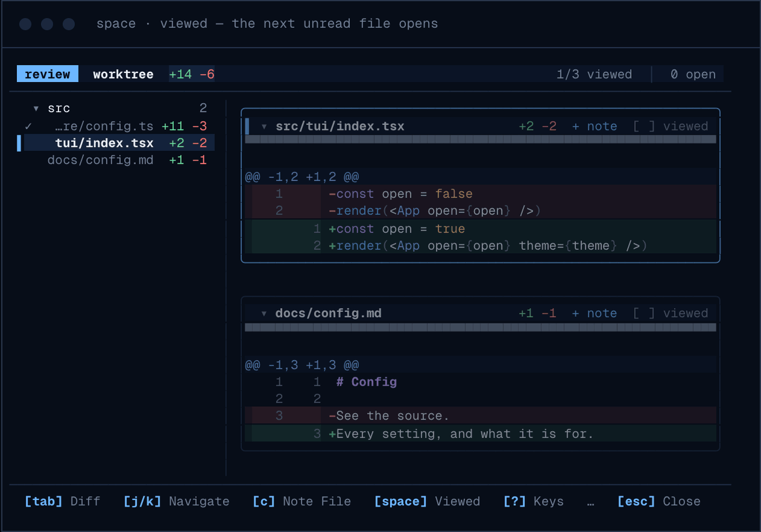Screen dimensions: 761x532
Task: Click the 1/3 viewed status
Action: tap(594, 74)
